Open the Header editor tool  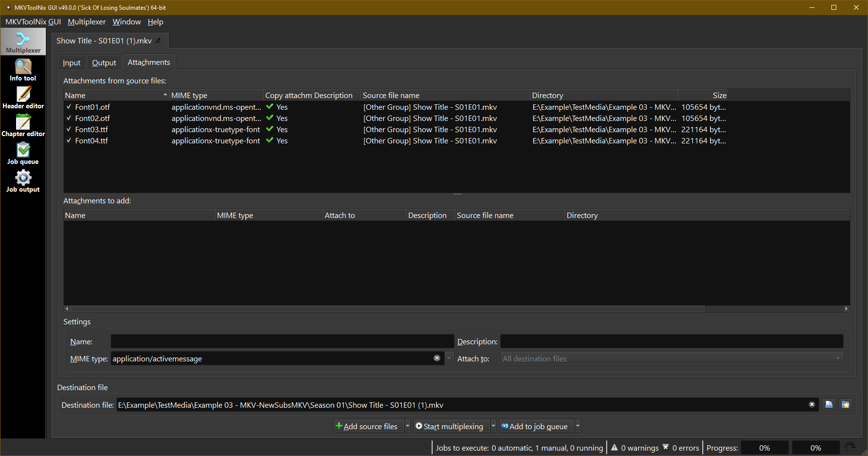click(22, 97)
